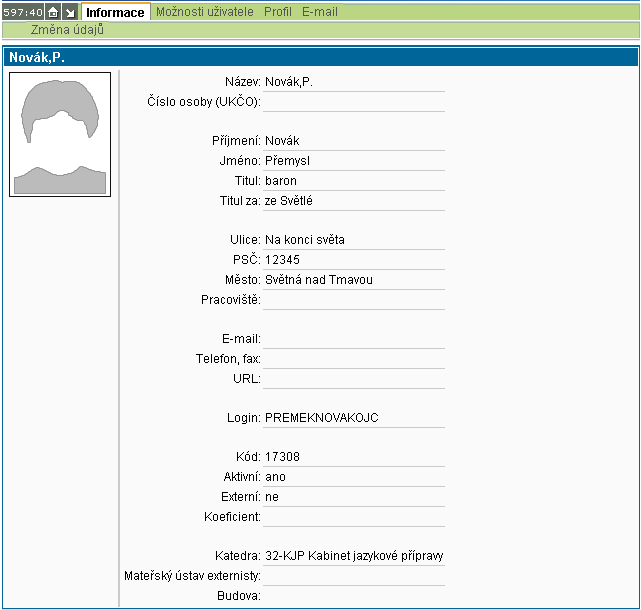
Task: Click the diagonal arrow icon beside home
Action: [x=69, y=12]
